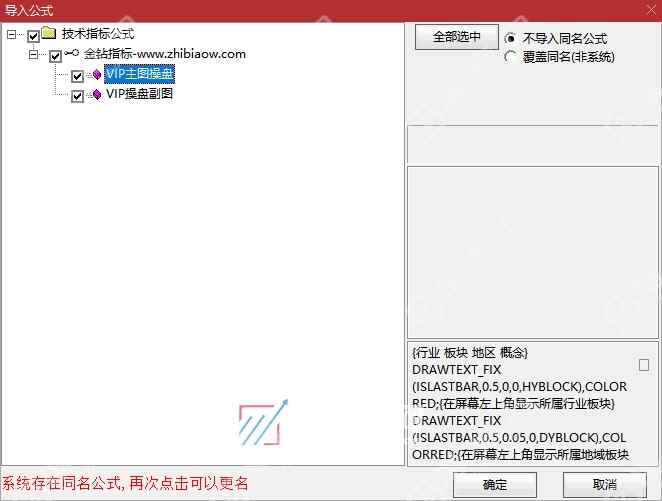Uncheck the 金钻指标-www.zhibiaow.com checkbox
The image size is (662, 501).
tap(55, 56)
